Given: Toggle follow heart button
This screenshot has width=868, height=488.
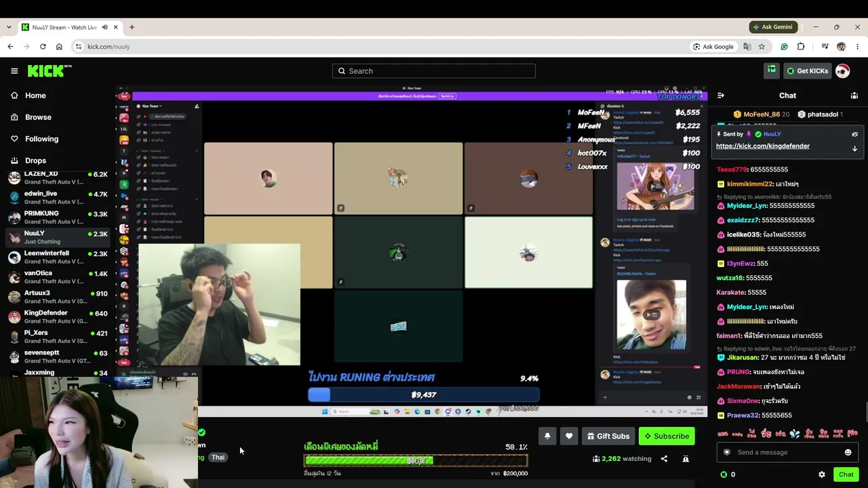Looking at the screenshot, I should tap(569, 436).
